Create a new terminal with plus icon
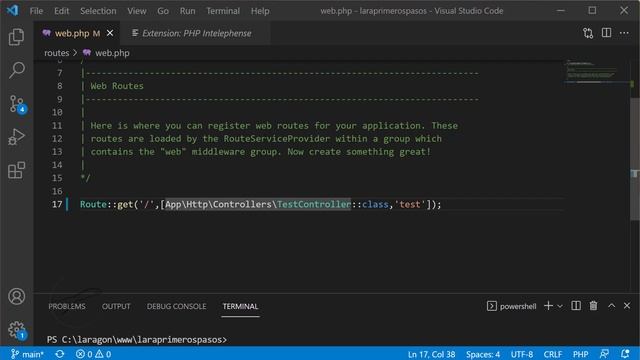640x360 pixels. point(548,306)
